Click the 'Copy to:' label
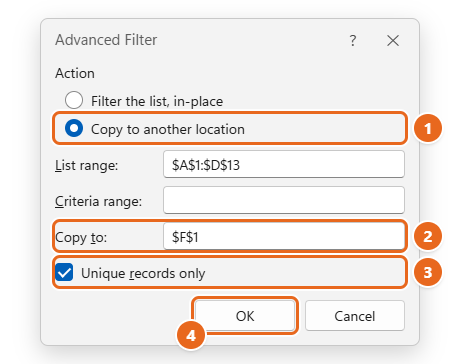The height and width of the screenshot is (364, 460). coord(81,238)
